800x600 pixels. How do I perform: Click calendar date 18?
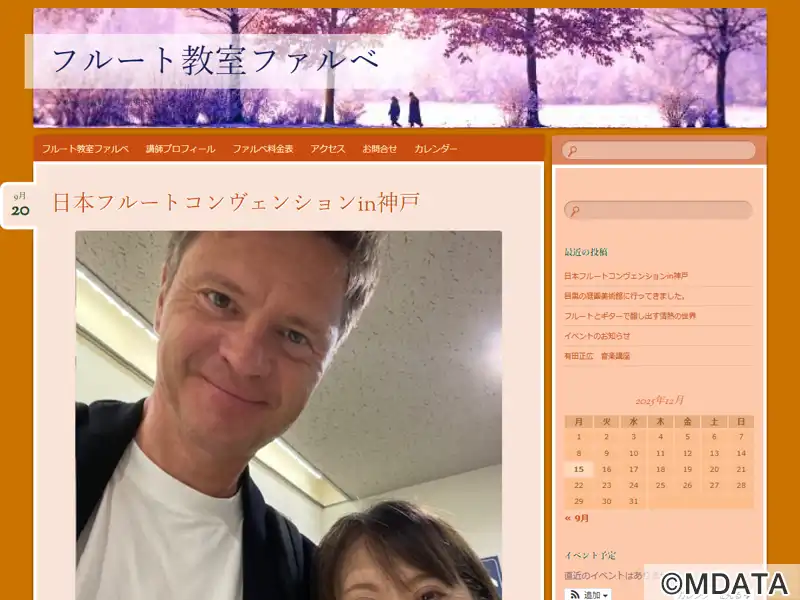[x=660, y=469]
